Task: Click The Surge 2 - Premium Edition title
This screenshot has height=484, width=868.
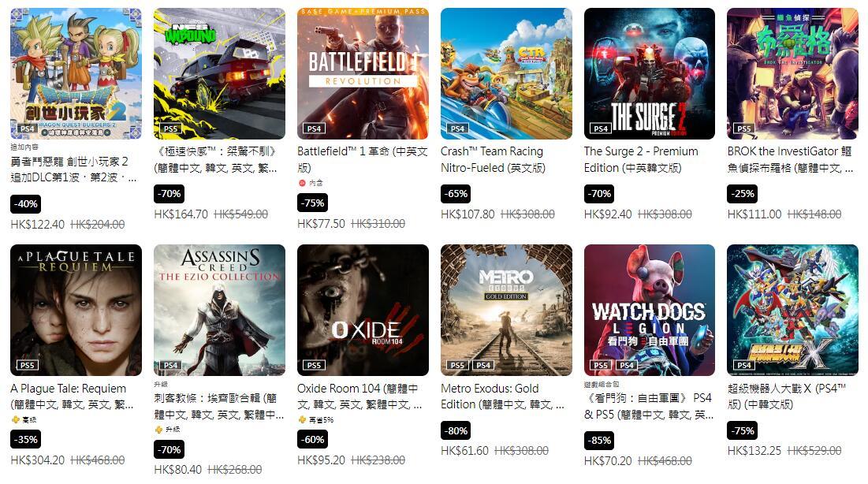Action: tap(641, 159)
